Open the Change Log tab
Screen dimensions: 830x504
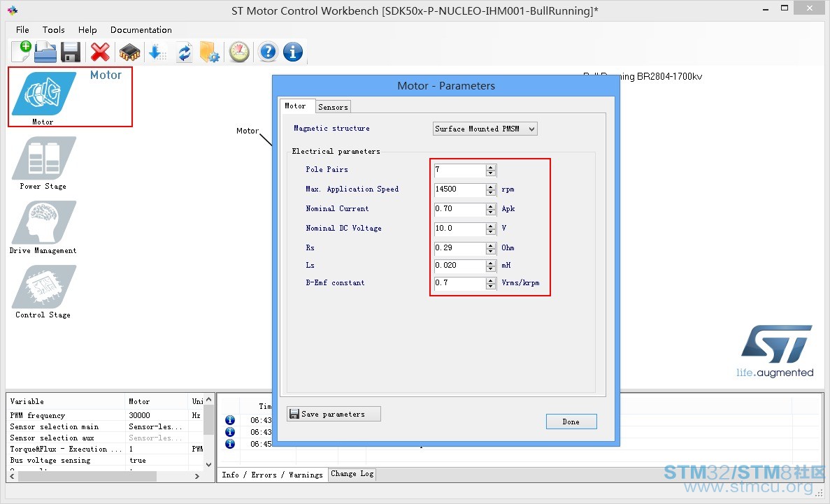click(352, 474)
